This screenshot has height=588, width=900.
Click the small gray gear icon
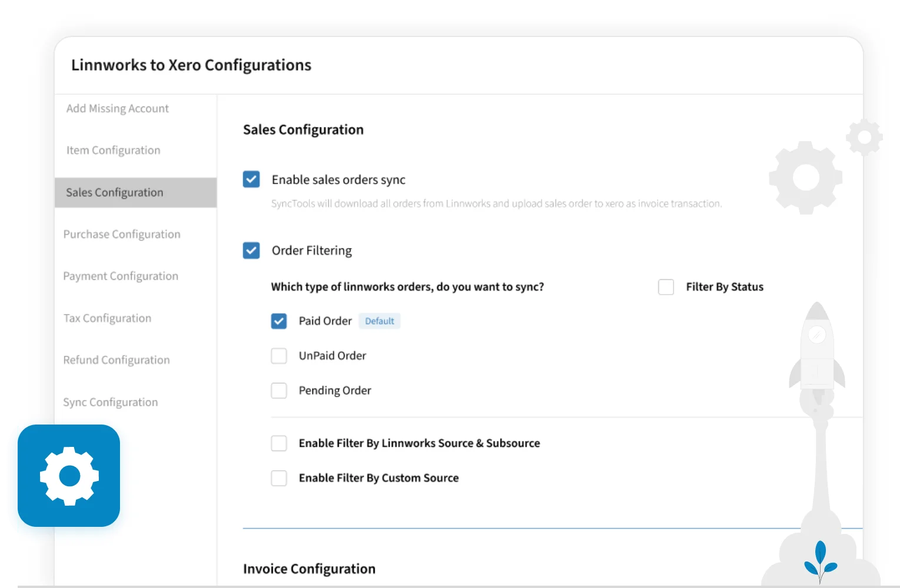pyautogui.click(x=864, y=138)
